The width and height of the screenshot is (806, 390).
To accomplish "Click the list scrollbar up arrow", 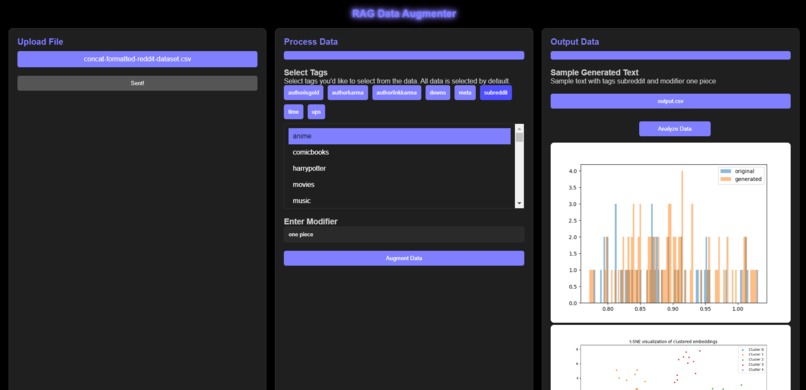I will pyautogui.click(x=519, y=128).
